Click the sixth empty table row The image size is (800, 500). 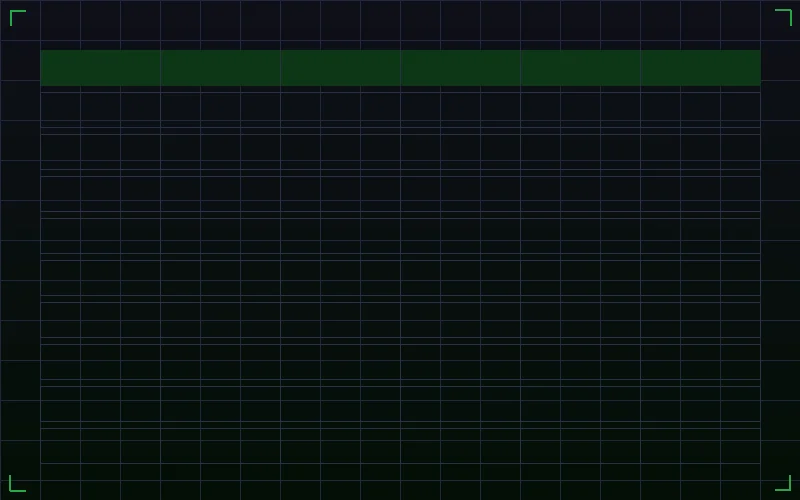[x=400, y=320]
